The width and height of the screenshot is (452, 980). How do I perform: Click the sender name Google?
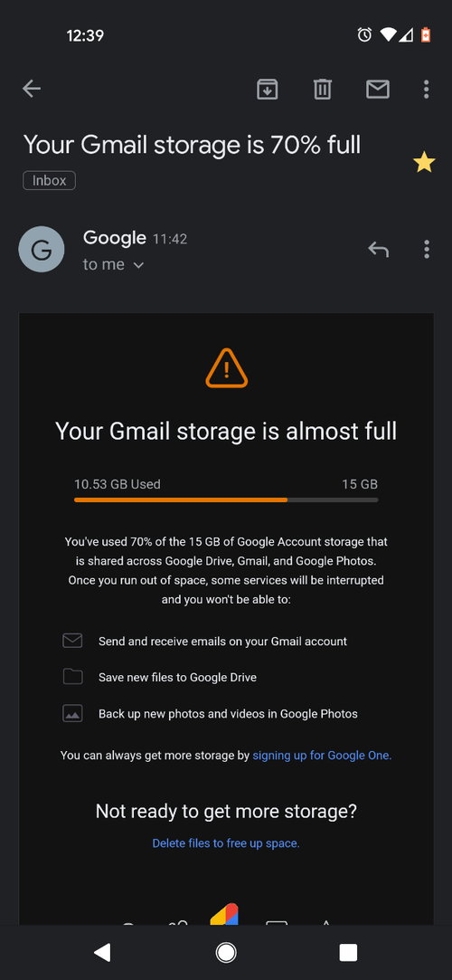tap(114, 237)
